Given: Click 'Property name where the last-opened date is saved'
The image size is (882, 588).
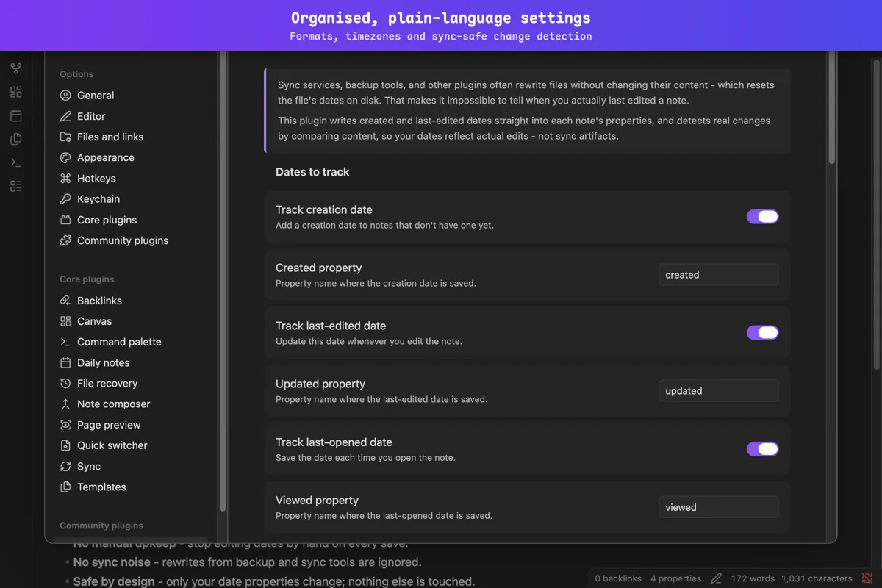Looking at the screenshot, I should pyautogui.click(x=384, y=515).
